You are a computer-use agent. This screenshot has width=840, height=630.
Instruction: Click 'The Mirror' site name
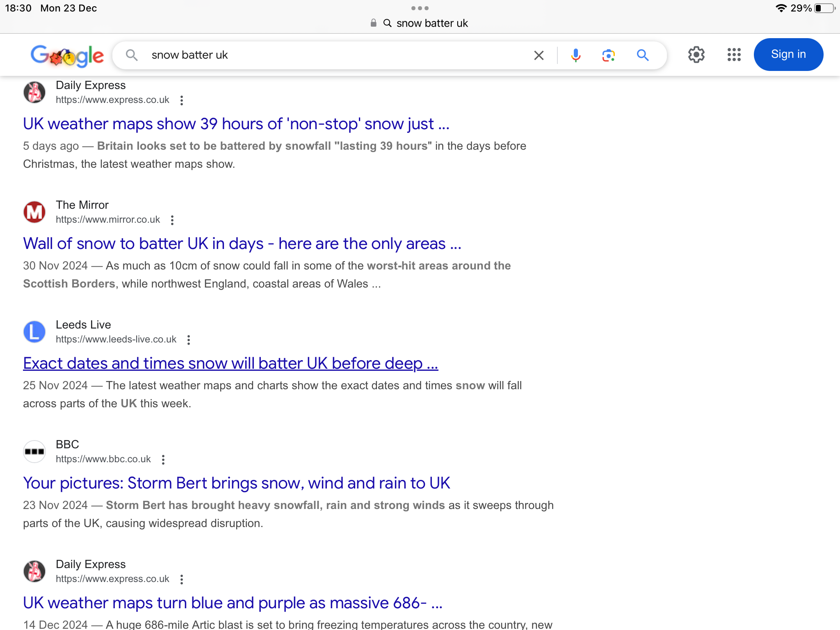point(82,205)
